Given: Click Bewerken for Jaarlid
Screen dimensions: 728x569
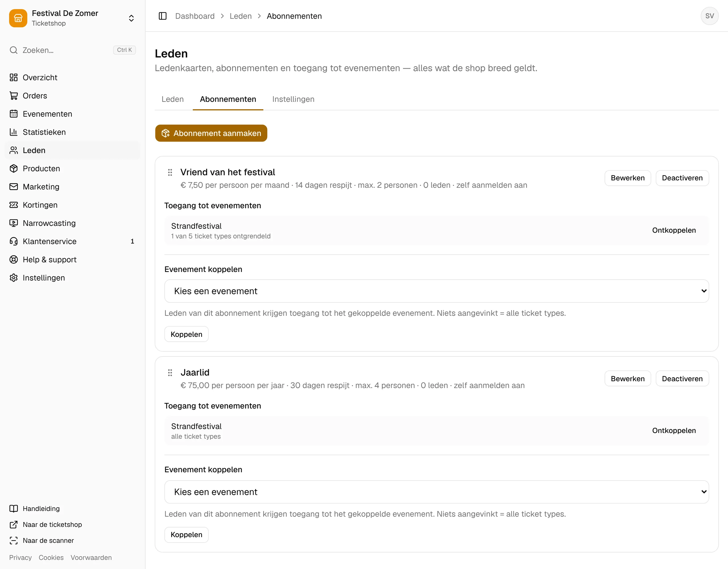Looking at the screenshot, I should coord(628,379).
